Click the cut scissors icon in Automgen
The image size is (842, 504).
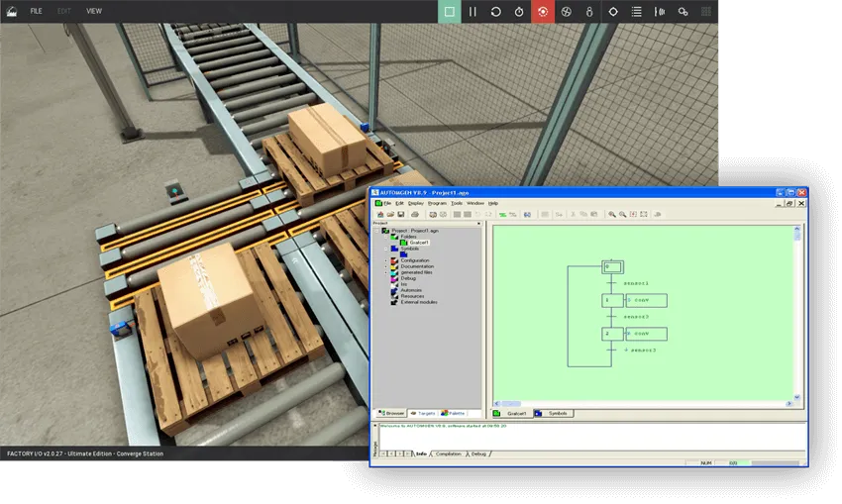click(573, 214)
